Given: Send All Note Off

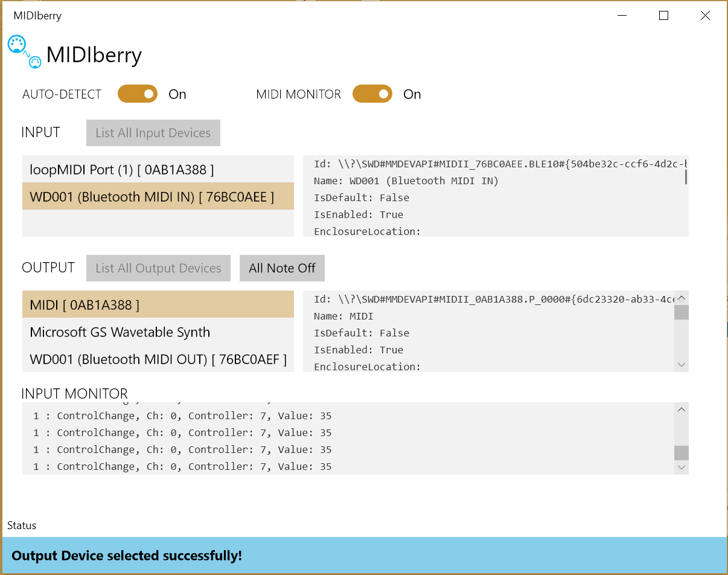Looking at the screenshot, I should pyautogui.click(x=282, y=268).
